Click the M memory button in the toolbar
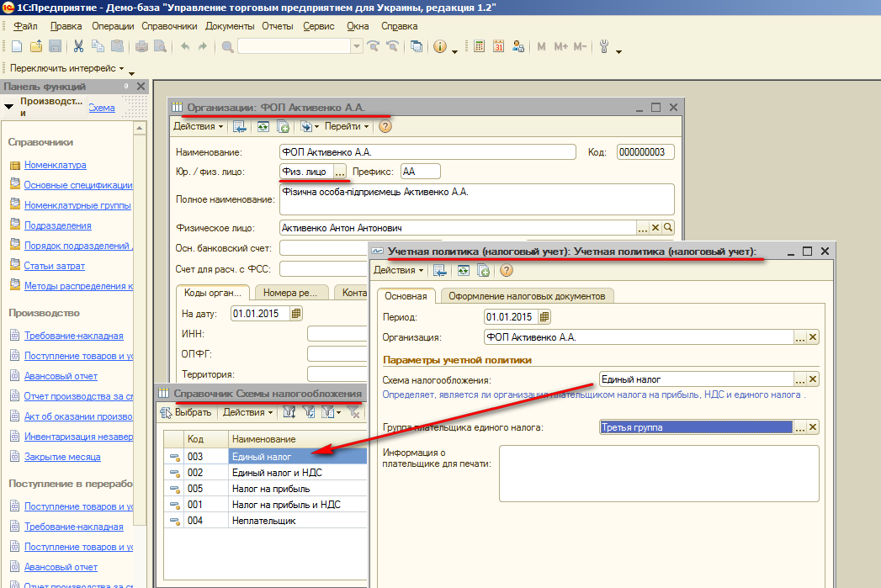Viewport: 881px width, 588px height. pyautogui.click(x=541, y=46)
